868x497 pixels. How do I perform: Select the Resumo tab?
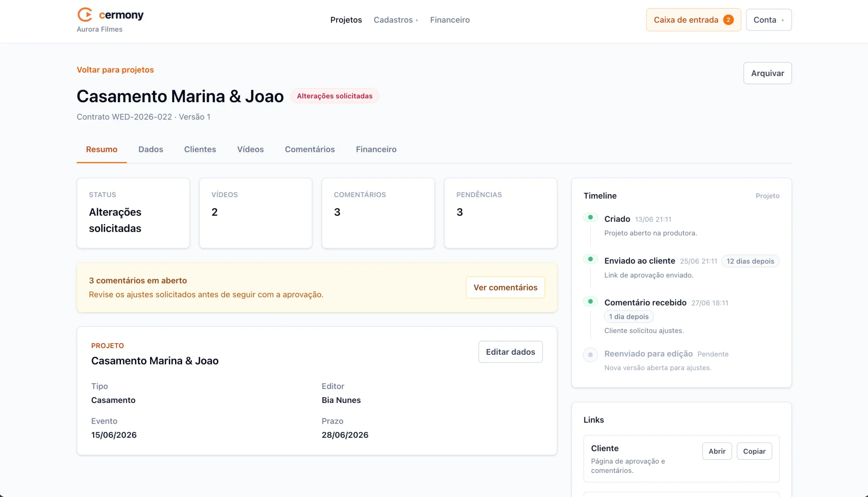click(102, 149)
